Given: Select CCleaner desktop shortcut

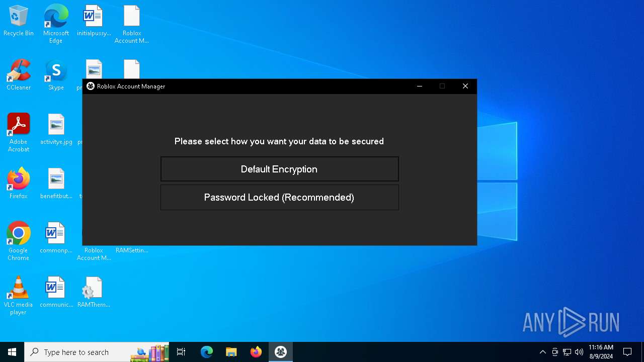Looking at the screenshot, I should pyautogui.click(x=19, y=75).
